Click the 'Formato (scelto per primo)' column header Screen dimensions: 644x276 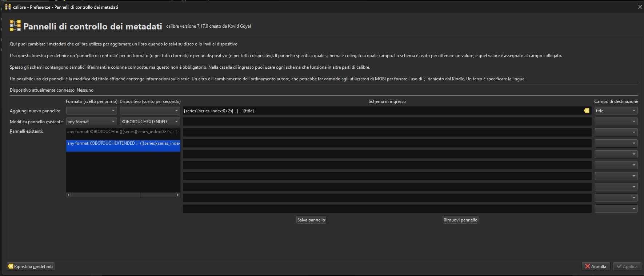point(92,101)
